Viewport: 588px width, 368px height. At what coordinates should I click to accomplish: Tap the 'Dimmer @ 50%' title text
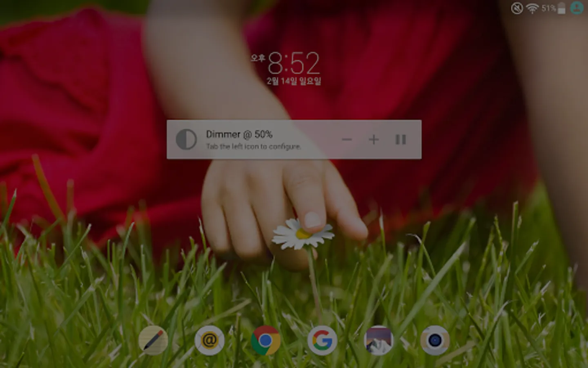(x=239, y=134)
